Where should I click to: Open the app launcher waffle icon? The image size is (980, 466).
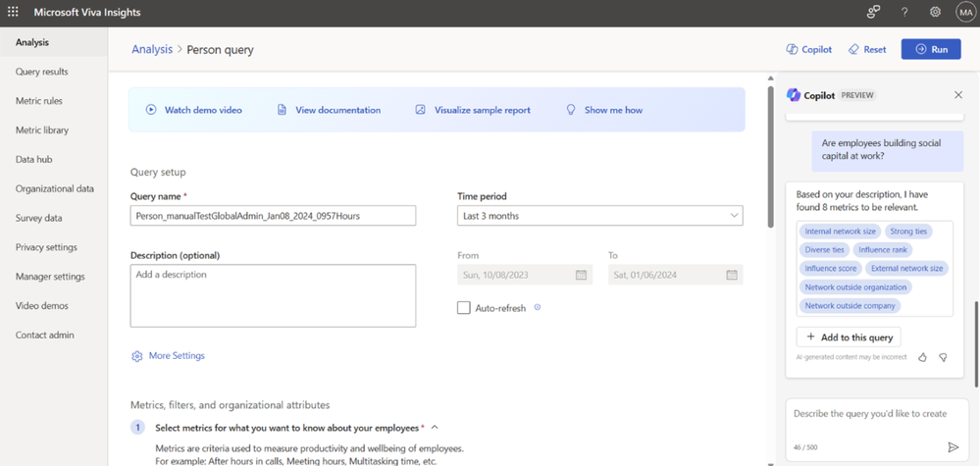tap(13, 12)
